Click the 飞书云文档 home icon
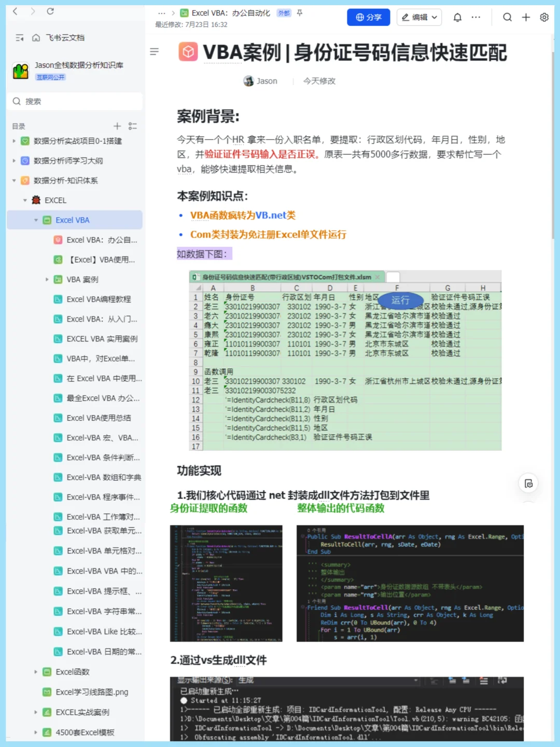 coord(35,37)
